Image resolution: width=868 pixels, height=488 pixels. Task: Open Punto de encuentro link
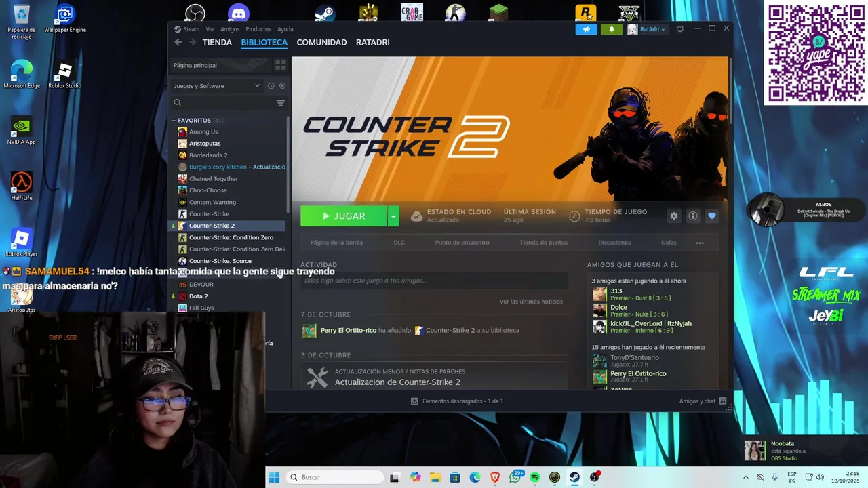[x=462, y=242]
